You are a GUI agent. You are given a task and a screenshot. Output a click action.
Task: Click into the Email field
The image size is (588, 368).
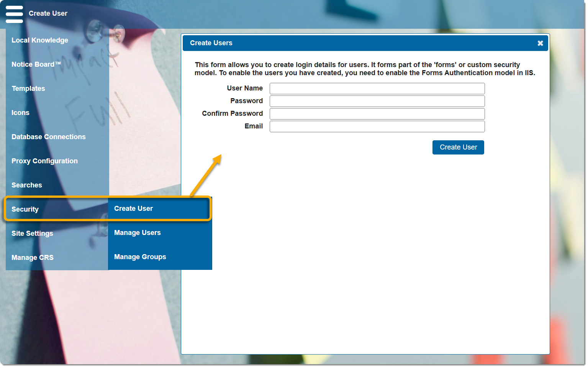(x=377, y=127)
